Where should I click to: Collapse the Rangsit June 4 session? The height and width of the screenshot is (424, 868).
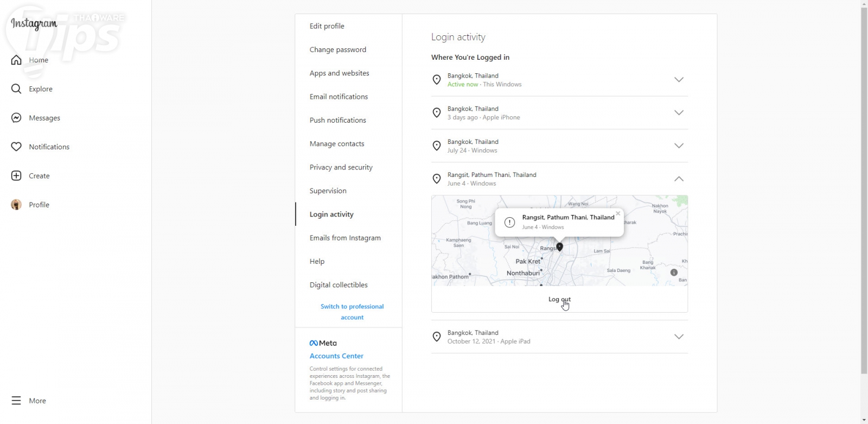tap(679, 179)
